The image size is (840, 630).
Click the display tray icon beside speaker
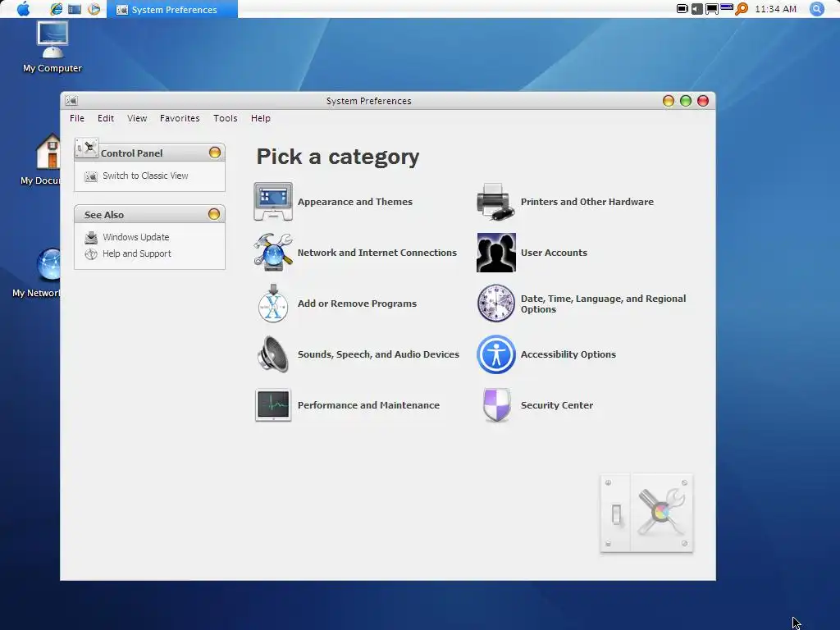(x=712, y=9)
